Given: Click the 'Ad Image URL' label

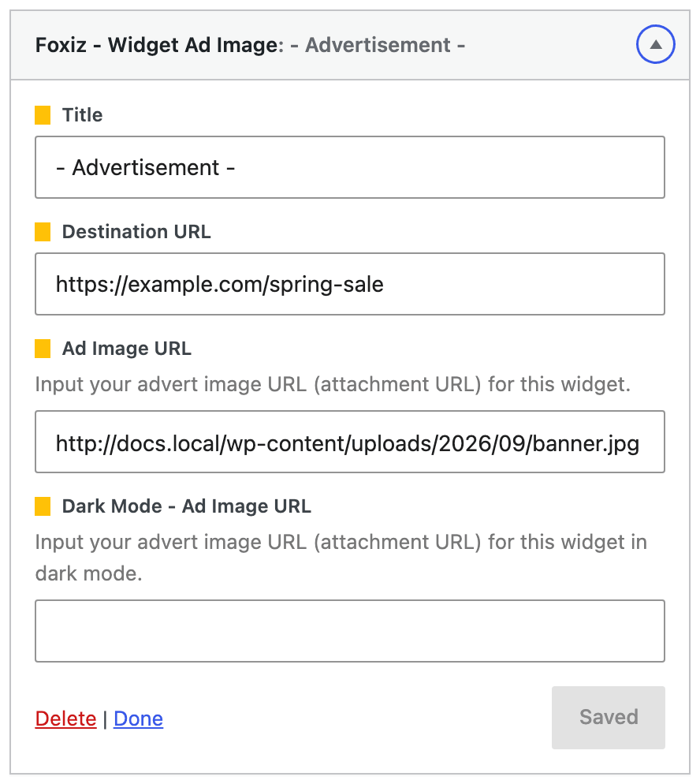Looking at the screenshot, I should 126,349.
